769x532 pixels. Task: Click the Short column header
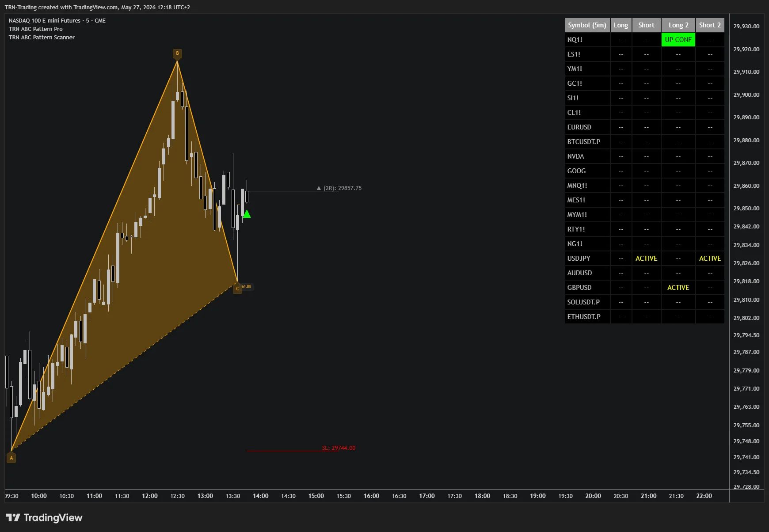pyautogui.click(x=647, y=25)
